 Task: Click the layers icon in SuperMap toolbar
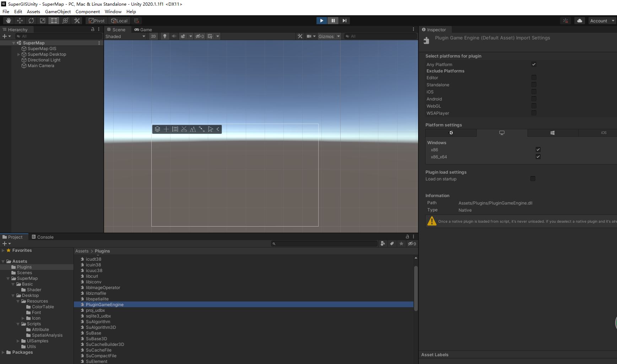click(x=157, y=129)
